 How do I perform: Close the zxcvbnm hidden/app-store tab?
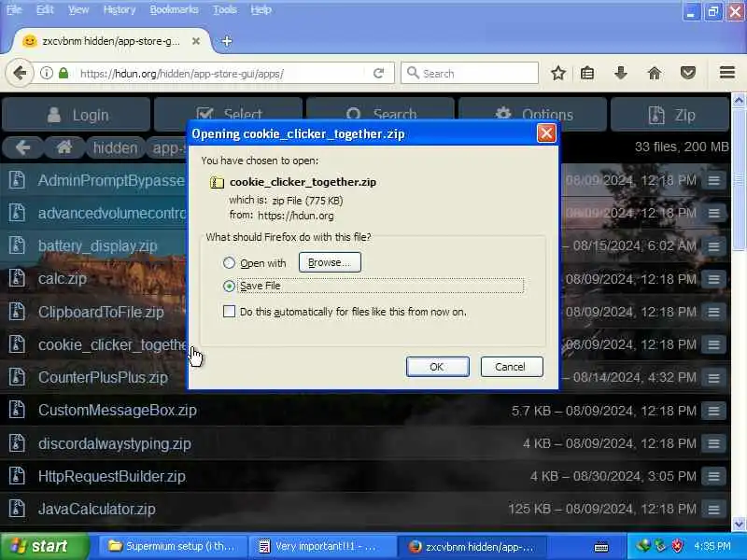tap(196, 41)
